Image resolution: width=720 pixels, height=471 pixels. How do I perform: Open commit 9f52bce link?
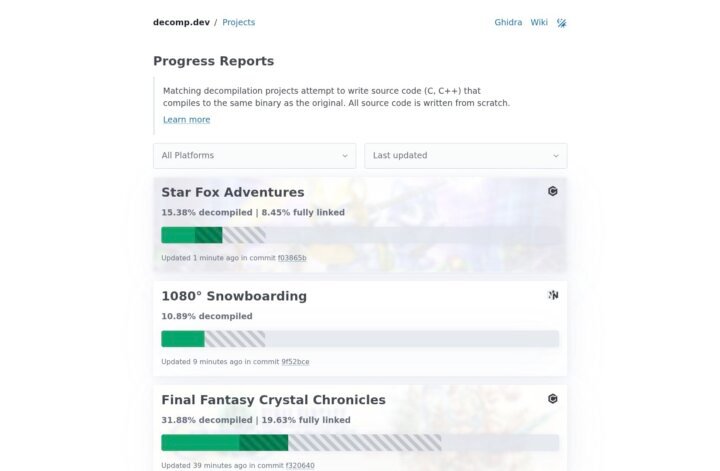pos(295,362)
